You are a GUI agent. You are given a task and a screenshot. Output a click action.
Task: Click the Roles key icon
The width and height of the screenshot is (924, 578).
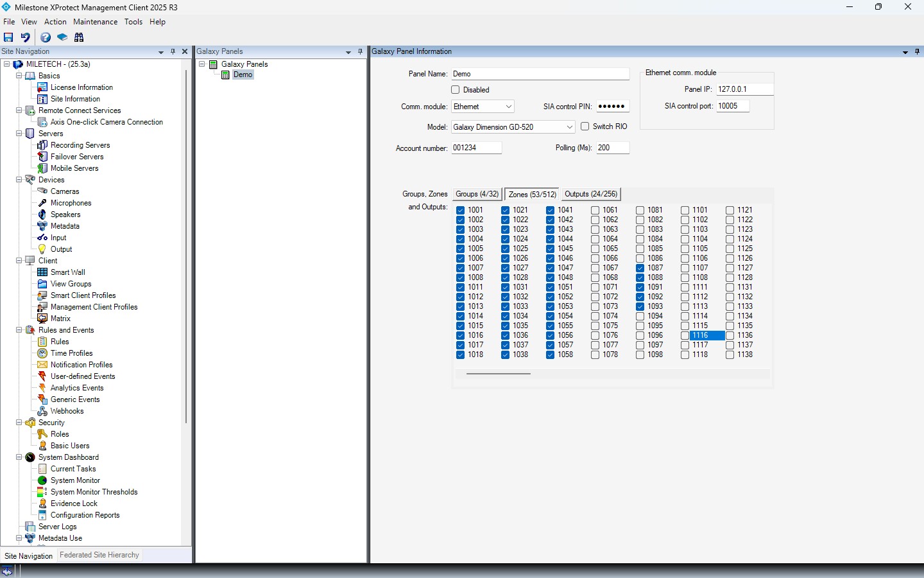42,434
